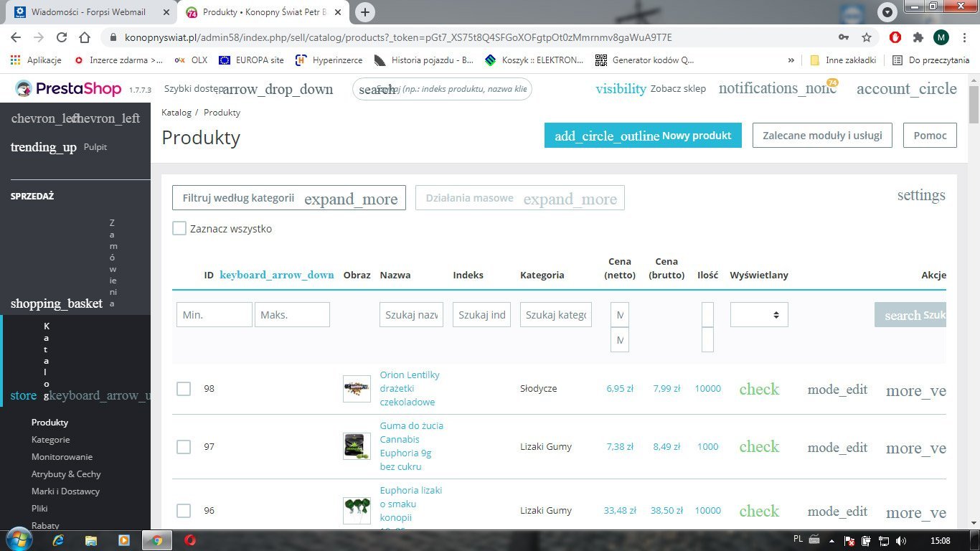Toggle the check status of product 98

[x=759, y=389]
